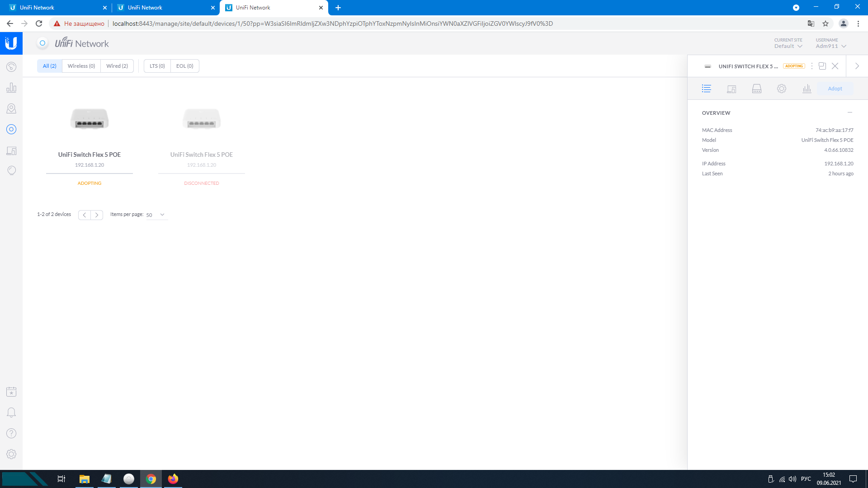Go to previous page of devices
The height and width of the screenshot is (488, 868).
[85, 215]
